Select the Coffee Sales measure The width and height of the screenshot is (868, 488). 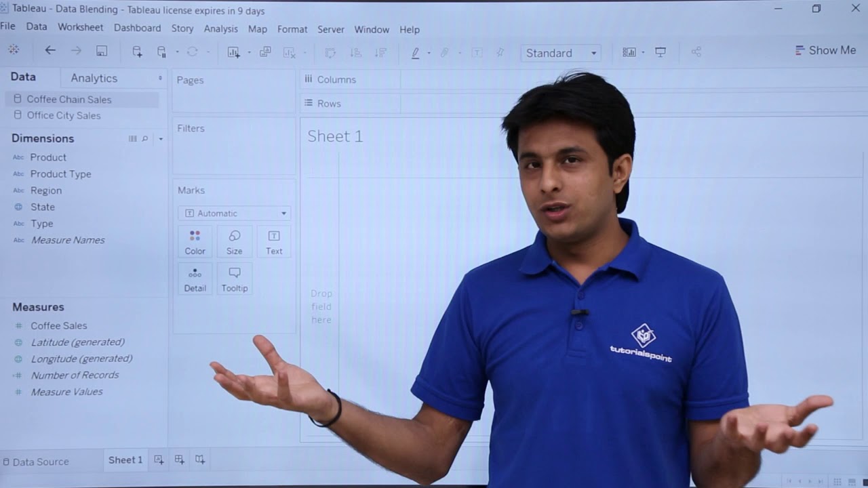[x=59, y=325]
